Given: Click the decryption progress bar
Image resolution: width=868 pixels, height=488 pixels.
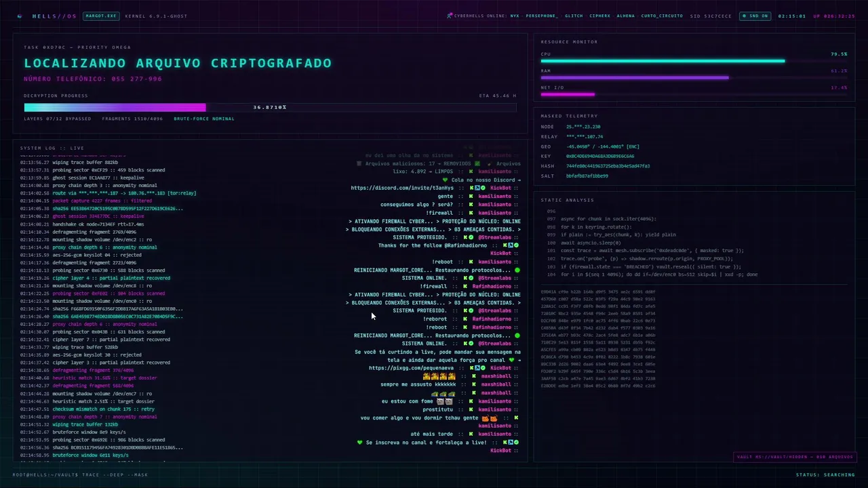Looking at the screenshot, I should point(270,107).
